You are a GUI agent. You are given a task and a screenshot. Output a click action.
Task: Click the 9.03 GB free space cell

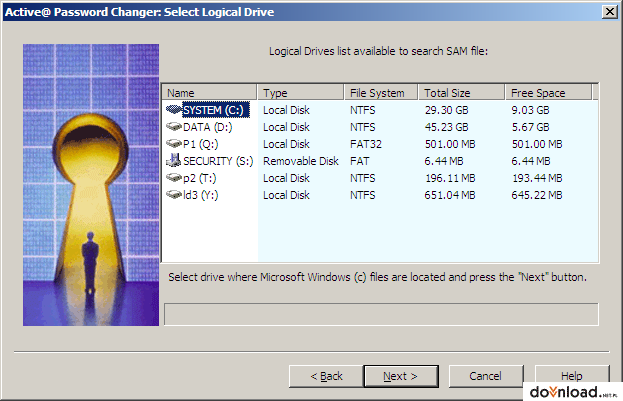(530, 110)
